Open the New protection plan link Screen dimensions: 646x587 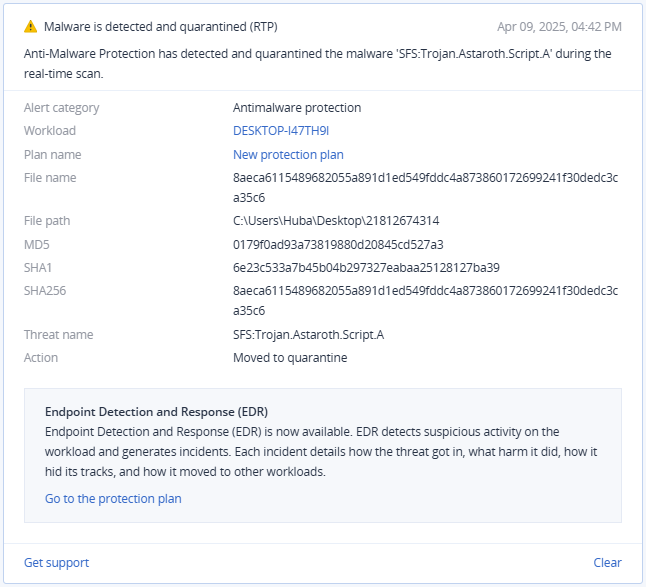point(288,155)
